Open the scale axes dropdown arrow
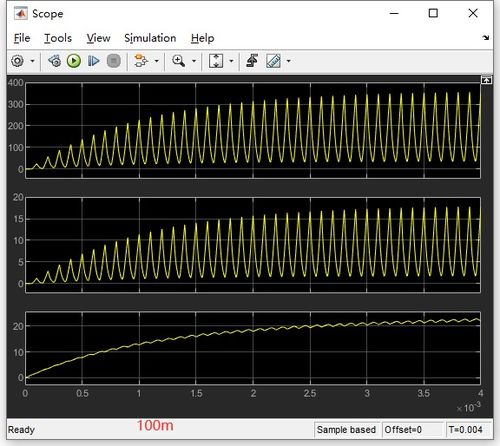Image resolution: width=500 pixels, height=446 pixels. point(231,61)
